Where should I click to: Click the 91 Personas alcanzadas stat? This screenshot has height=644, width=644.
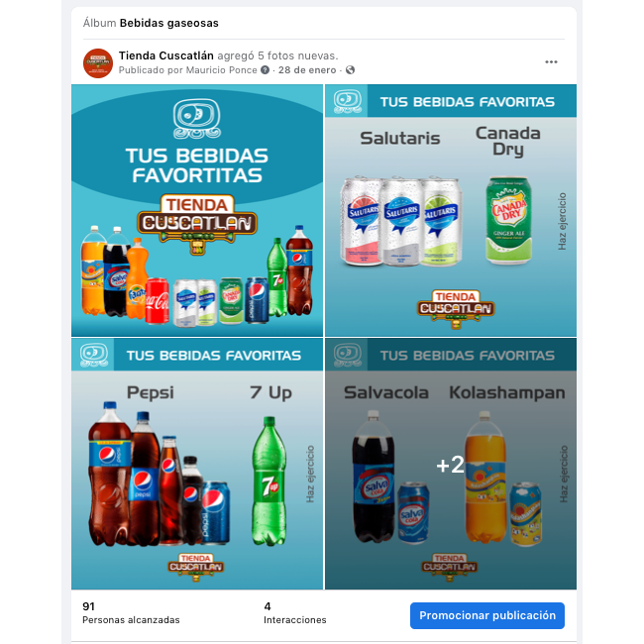[131, 612]
